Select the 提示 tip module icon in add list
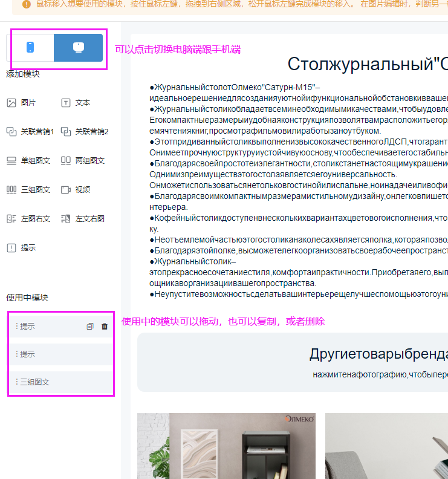Image resolution: width=448 pixels, height=479 pixels. [11, 248]
